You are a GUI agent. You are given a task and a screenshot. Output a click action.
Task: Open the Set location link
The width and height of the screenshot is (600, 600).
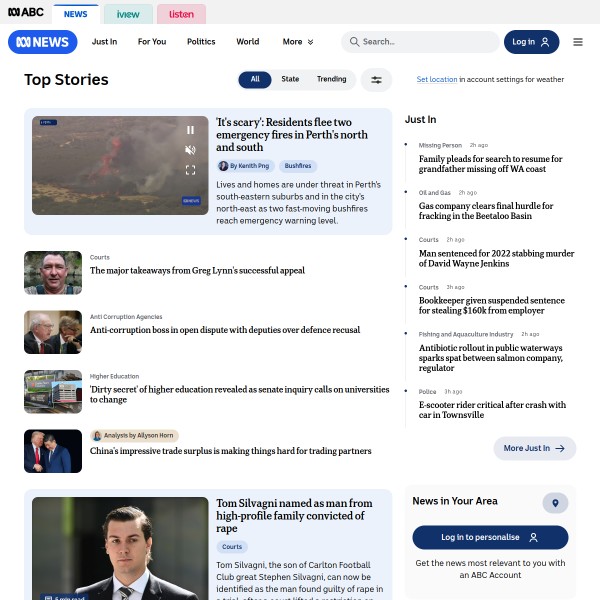pos(437,80)
